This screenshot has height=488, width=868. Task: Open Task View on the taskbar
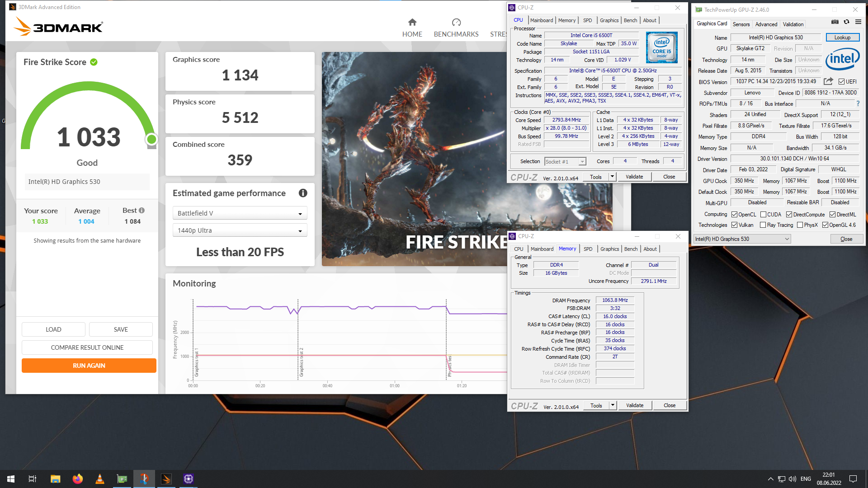click(x=33, y=479)
